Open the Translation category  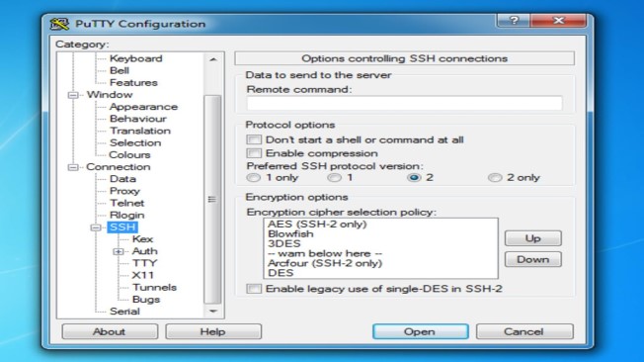click(x=140, y=131)
